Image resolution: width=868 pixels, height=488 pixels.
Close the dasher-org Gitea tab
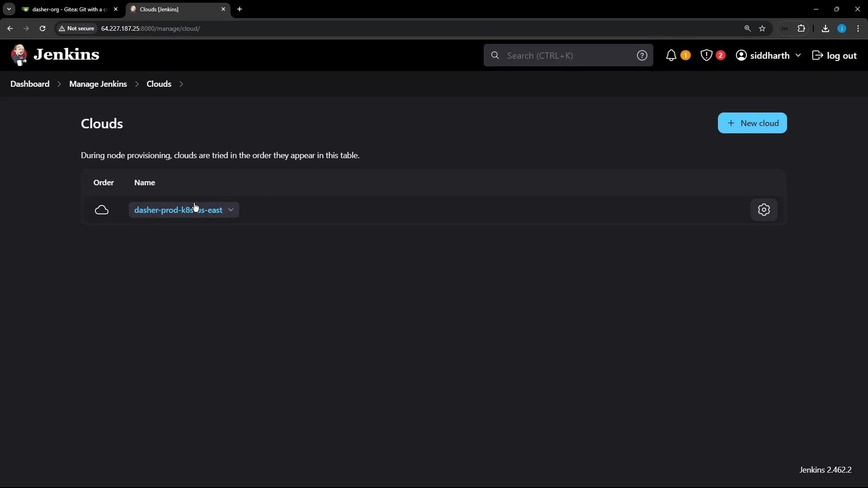pos(116,9)
